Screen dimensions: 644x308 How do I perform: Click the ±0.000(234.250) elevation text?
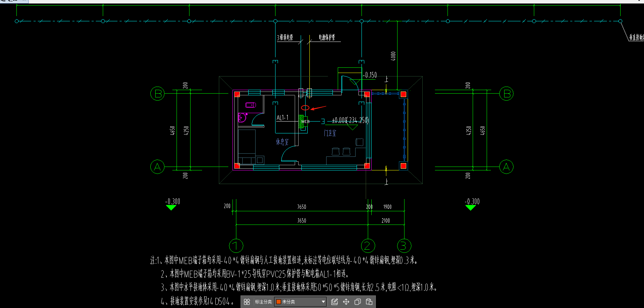tap(350, 120)
